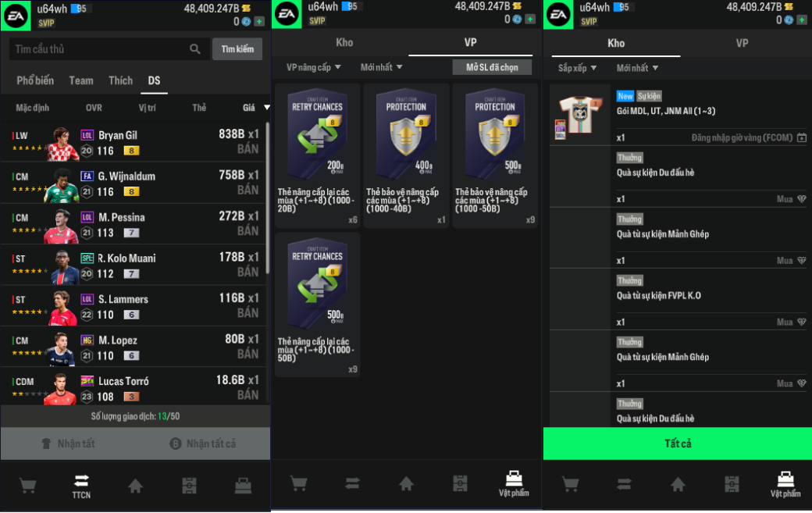Select Protection 400B upgrade card thumbnail
Image resolution: width=812 pixels, height=513 pixels.
click(406, 134)
